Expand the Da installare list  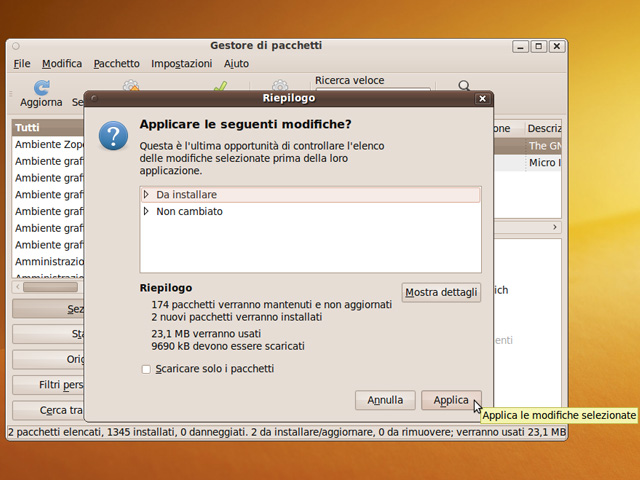pyautogui.click(x=146, y=194)
